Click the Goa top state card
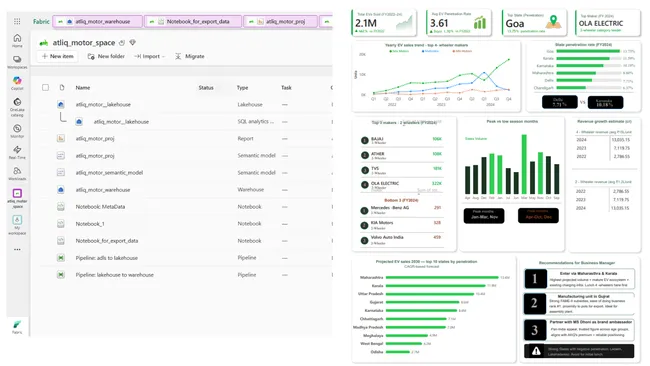Screen dimensions: 650x366 [534, 23]
